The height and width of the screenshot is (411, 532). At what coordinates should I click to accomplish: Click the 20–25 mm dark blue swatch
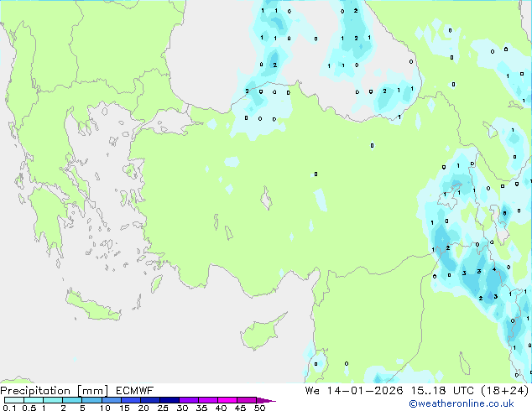[150, 400]
